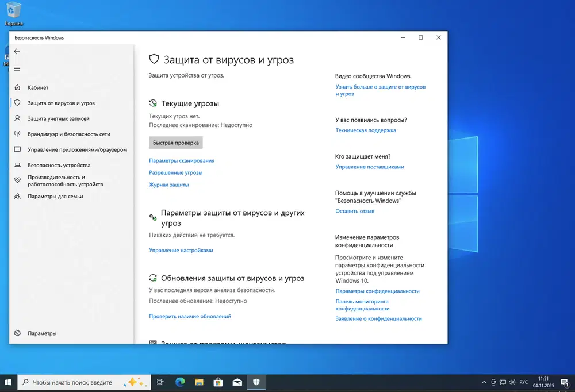Click Управление поставщиками link

(x=369, y=167)
